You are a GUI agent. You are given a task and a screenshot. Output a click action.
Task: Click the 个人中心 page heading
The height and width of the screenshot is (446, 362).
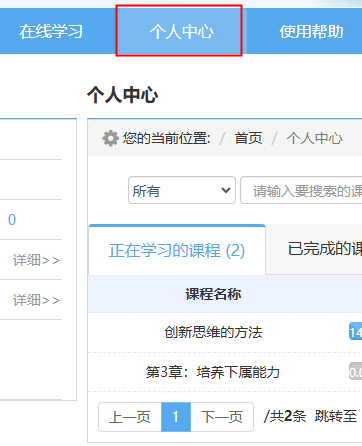pos(122,95)
